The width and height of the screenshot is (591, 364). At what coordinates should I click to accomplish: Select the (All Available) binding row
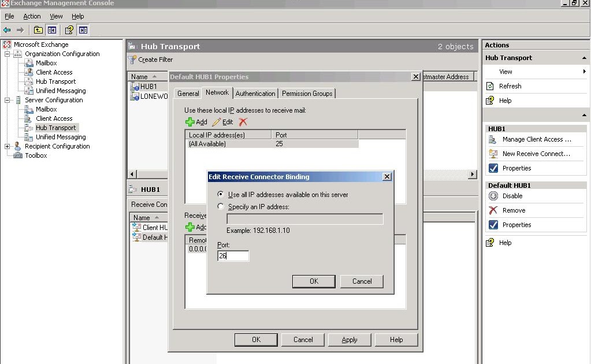(x=272, y=144)
